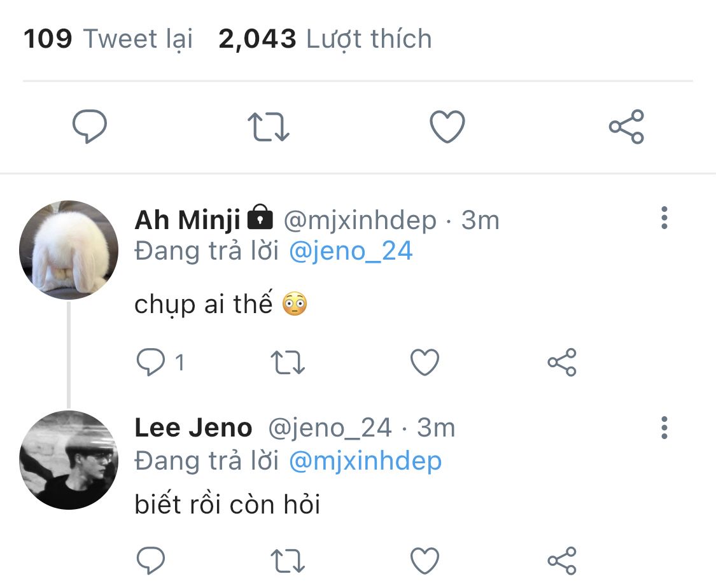Share Lee Jeno's reply

coord(561,561)
